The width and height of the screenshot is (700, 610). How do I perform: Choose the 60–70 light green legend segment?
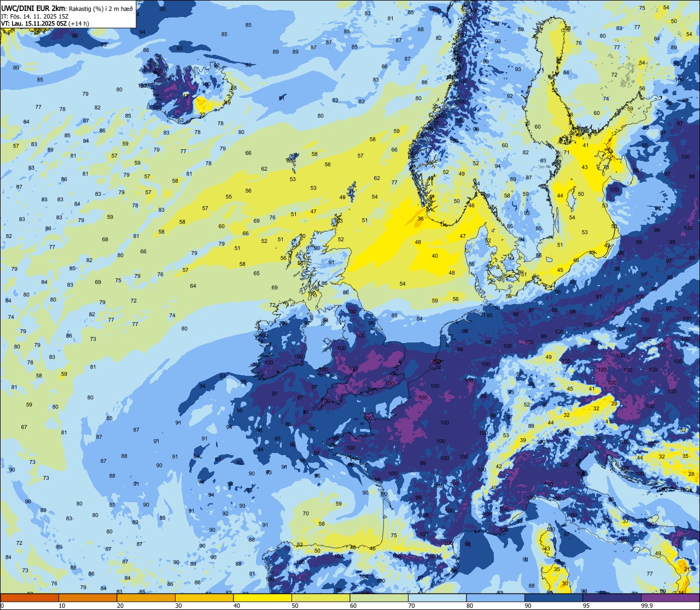379,597
